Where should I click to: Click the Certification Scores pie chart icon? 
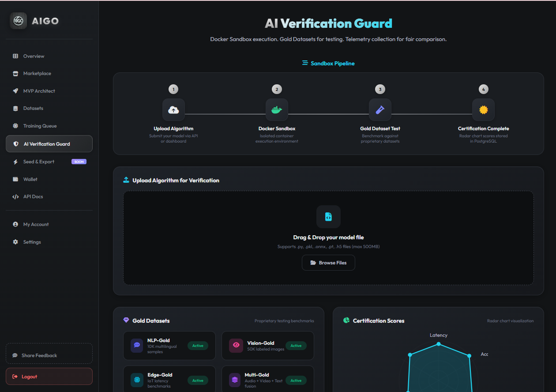click(x=346, y=320)
